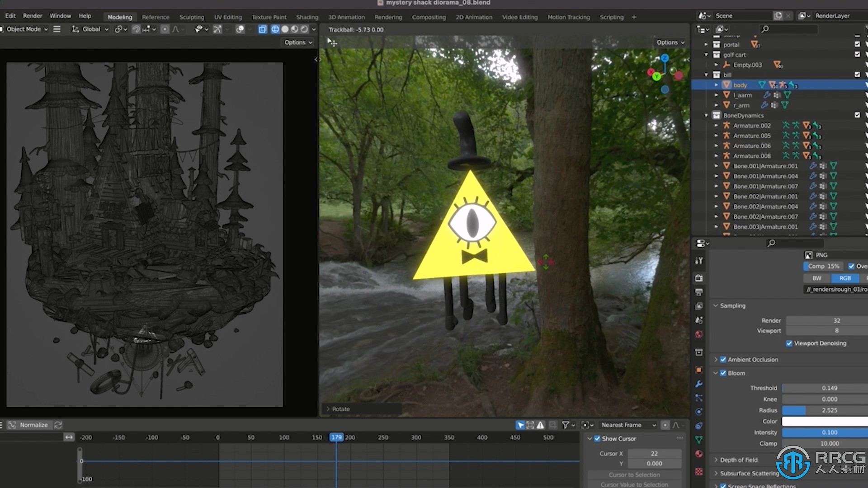Open the Material properties tab
The image size is (868, 488).
(x=699, y=454)
